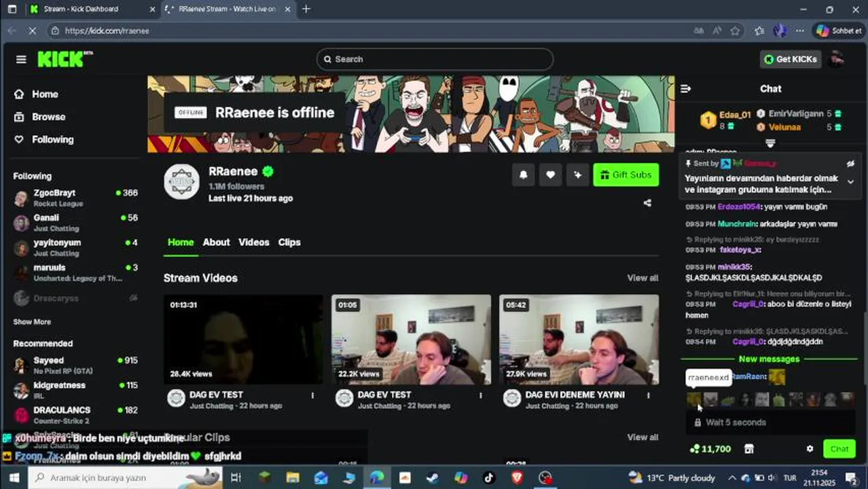Add page to favorites star
The image size is (868, 489).
(735, 31)
